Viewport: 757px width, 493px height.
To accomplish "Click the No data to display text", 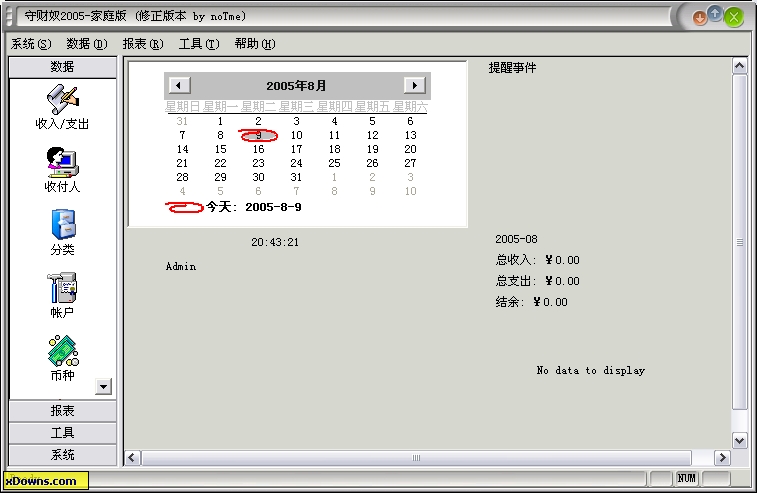I will [590, 371].
